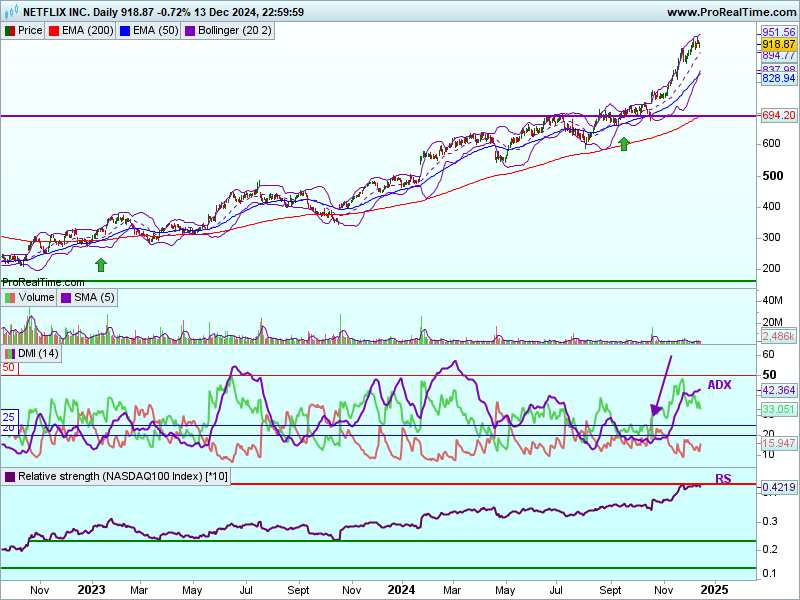Click the 15.947 DMI value label
The width and height of the screenshot is (800, 600).
779,443
